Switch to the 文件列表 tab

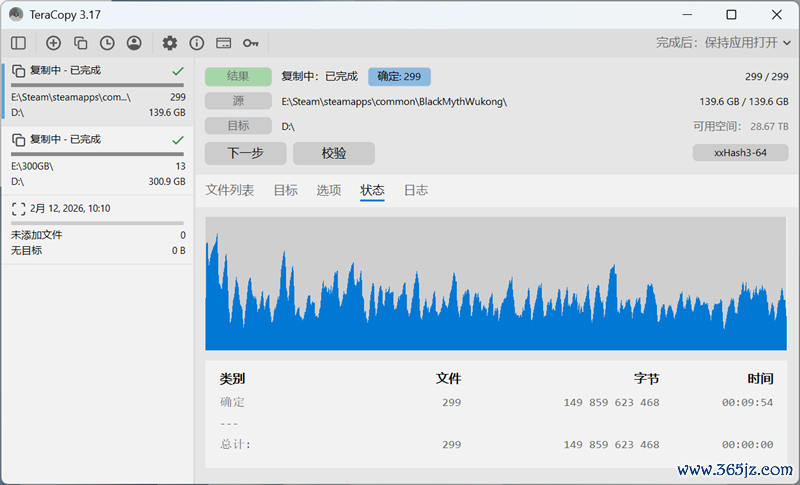click(x=230, y=190)
